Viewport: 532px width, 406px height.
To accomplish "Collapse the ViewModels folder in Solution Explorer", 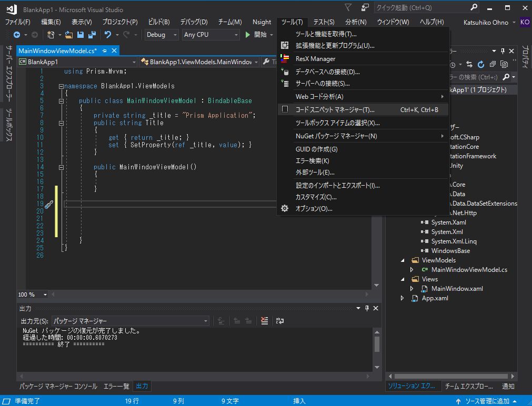I will tap(403, 260).
